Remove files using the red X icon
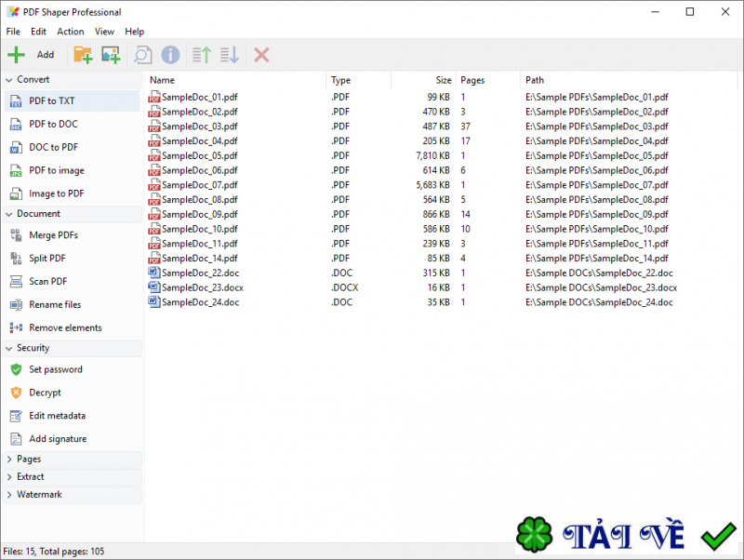 pyautogui.click(x=260, y=55)
